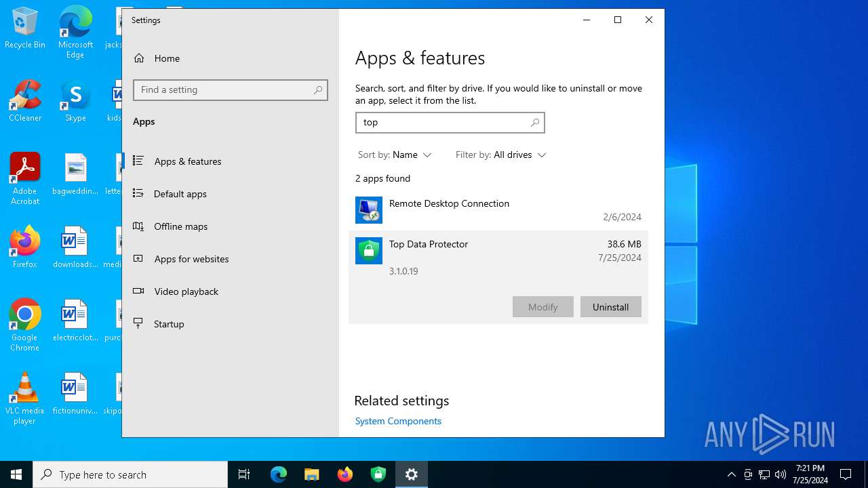Click the version 3.1.0.19 text

403,271
